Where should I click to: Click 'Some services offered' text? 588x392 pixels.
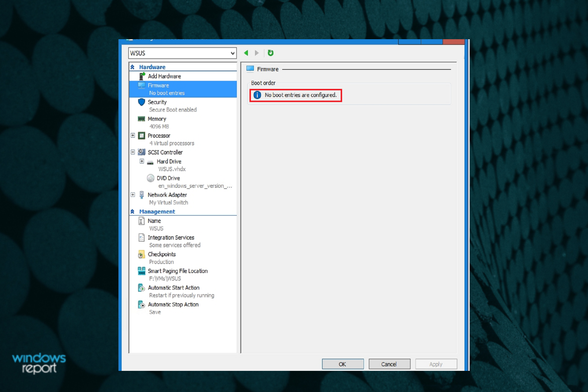pyautogui.click(x=175, y=245)
